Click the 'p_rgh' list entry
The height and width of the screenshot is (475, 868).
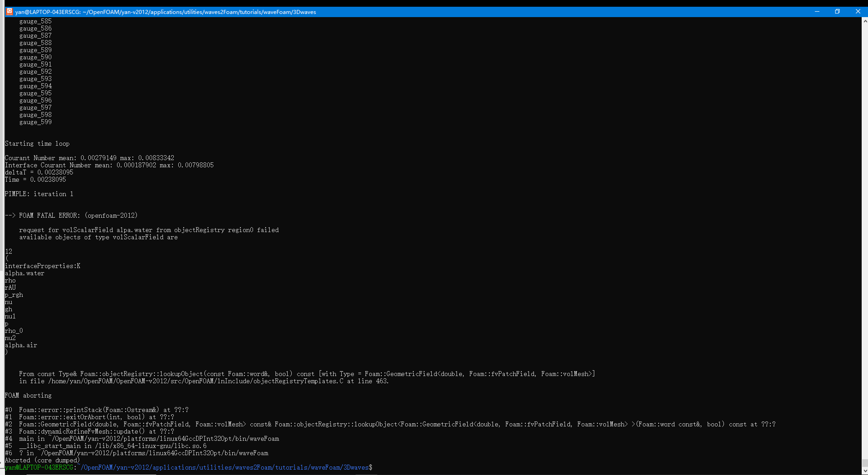pos(14,295)
